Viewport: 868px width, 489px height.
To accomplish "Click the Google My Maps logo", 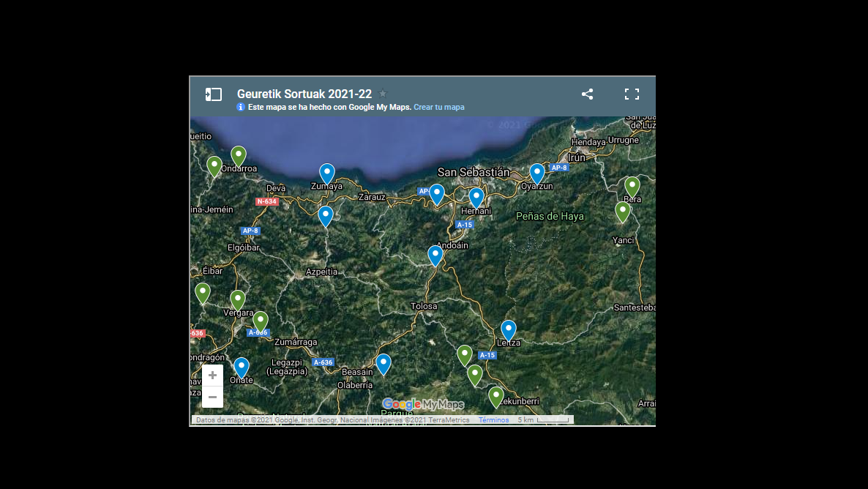I will coord(423,404).
